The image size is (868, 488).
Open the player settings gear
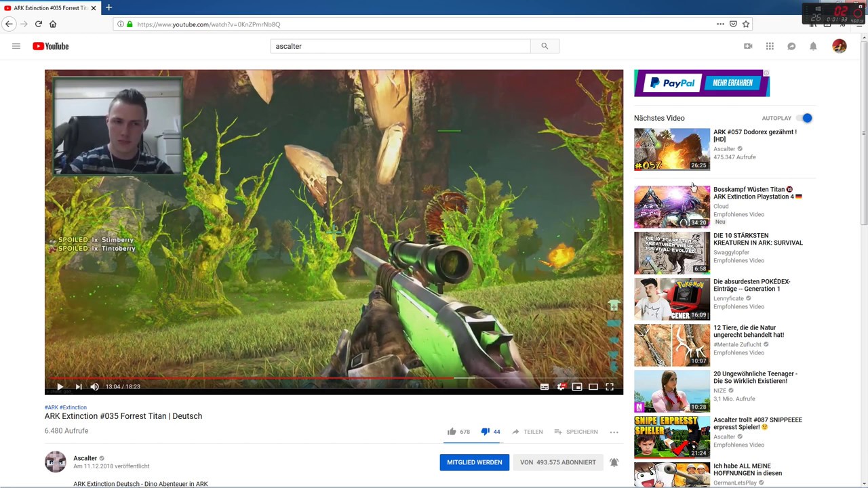pos(561,386)
